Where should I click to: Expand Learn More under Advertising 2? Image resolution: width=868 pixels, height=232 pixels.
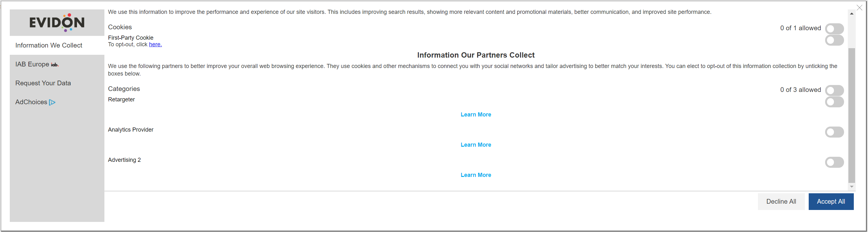tap(475, 175)
